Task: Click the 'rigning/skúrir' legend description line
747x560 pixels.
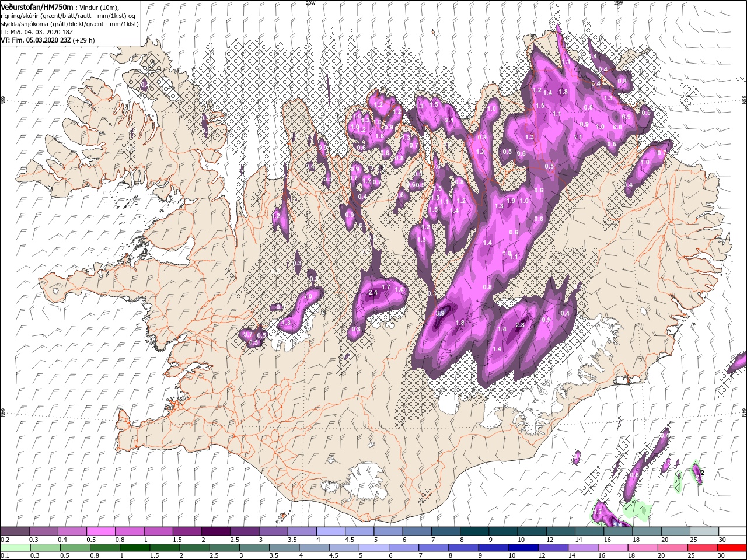Action: [68, 15]
